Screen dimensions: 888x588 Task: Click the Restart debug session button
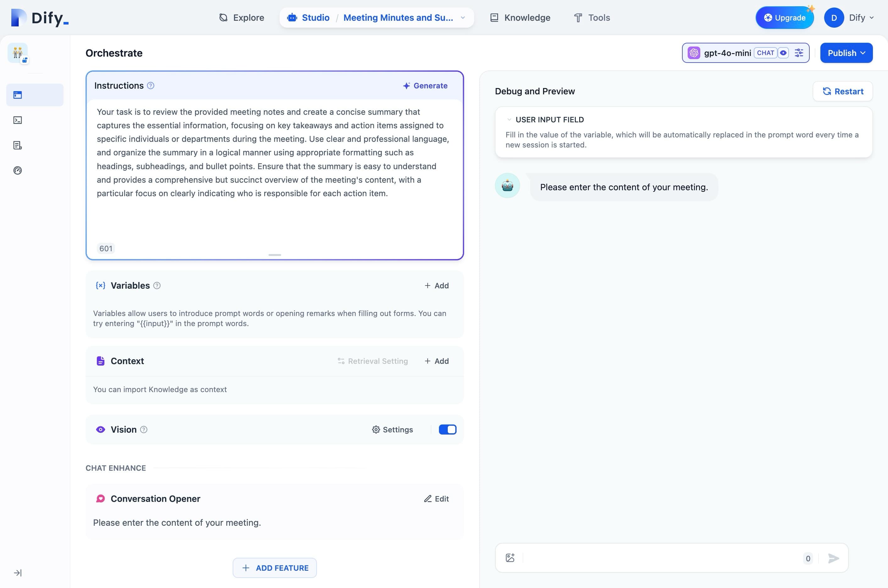click(x=843, y=91)
